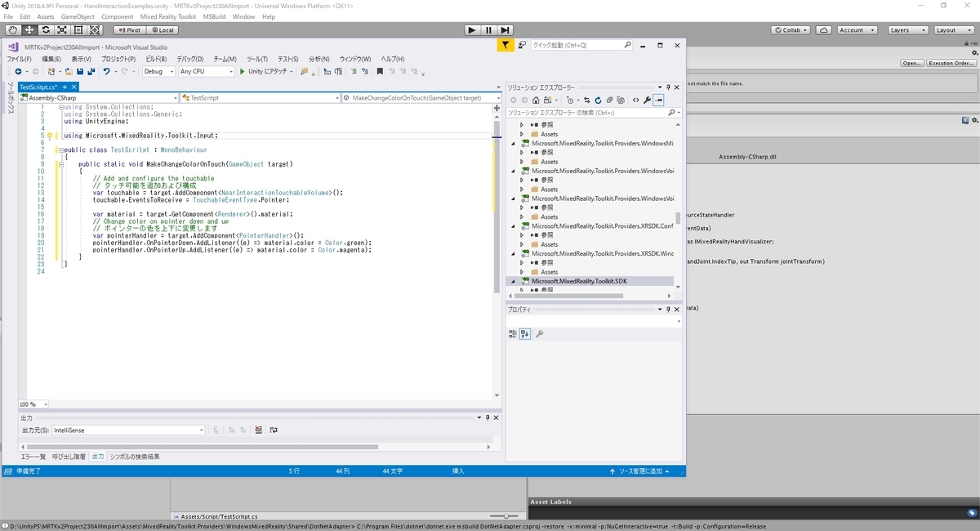980x531 pixels.
Task: Click Visual Studio Save All icon
Action: (90, 72)
